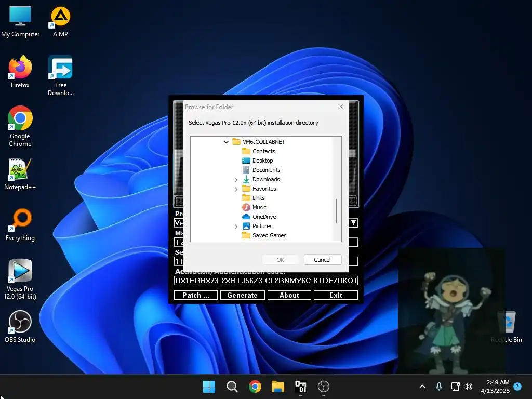Screen dimensions: 532x399
Task: Expand the Favorites folder node
Action: pos(236,189)
